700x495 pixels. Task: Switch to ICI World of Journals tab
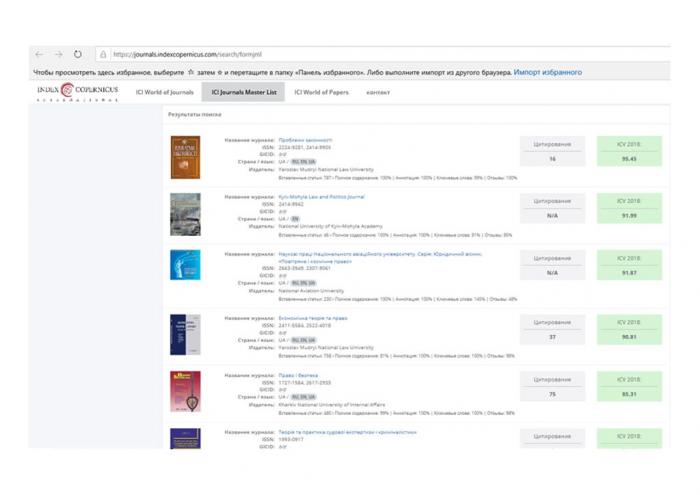pyautogui.click(x=165, y=92)
